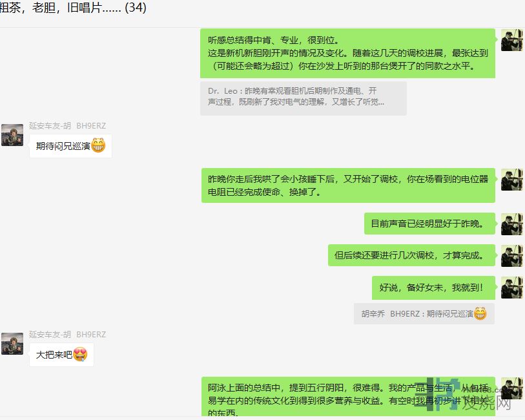Select the 期待闷兄巡演 message bubble
Viewport: 525px width, 420px height.
(x=70, y=145)
